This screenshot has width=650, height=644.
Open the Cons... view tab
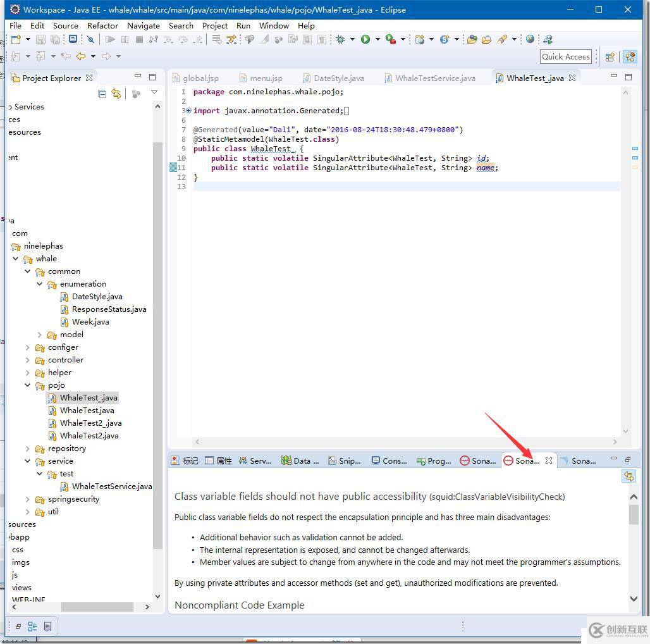389,461
